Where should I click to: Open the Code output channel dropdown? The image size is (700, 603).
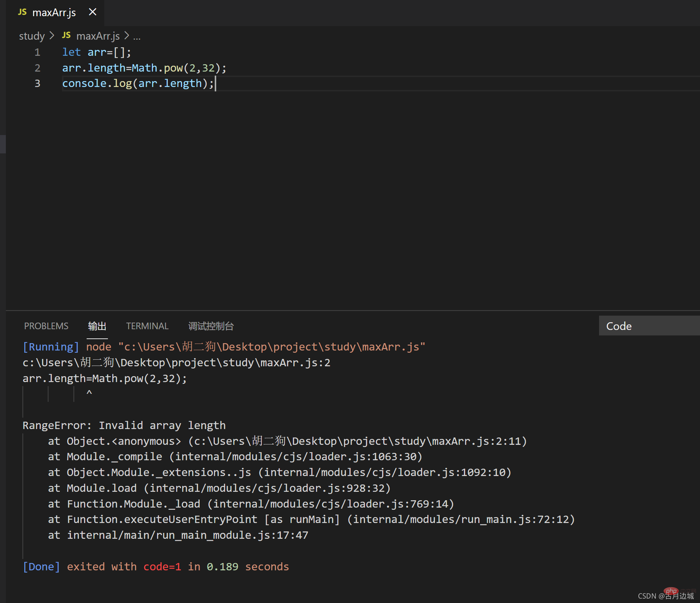click(x=649, y=326)
